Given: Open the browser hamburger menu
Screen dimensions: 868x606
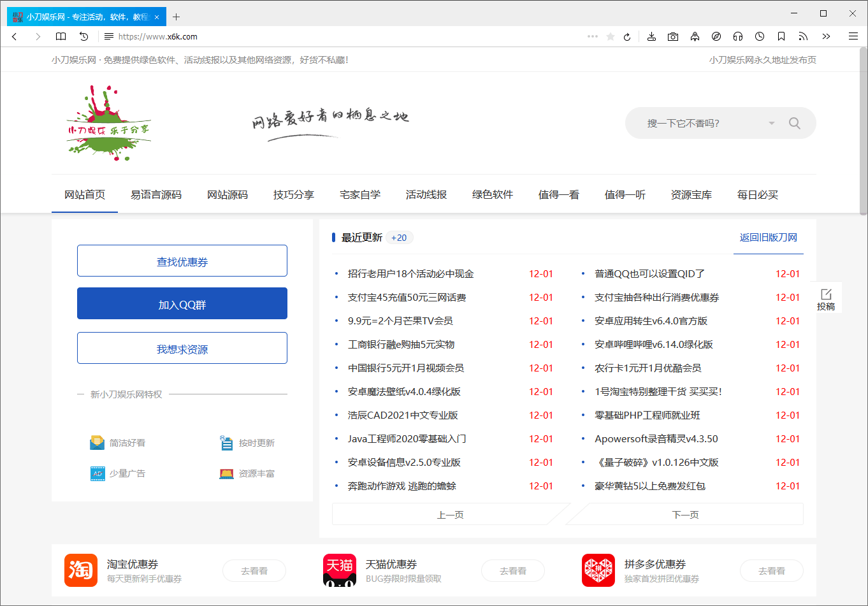Looking at the screenshot, I should click(x=853, y=36).
